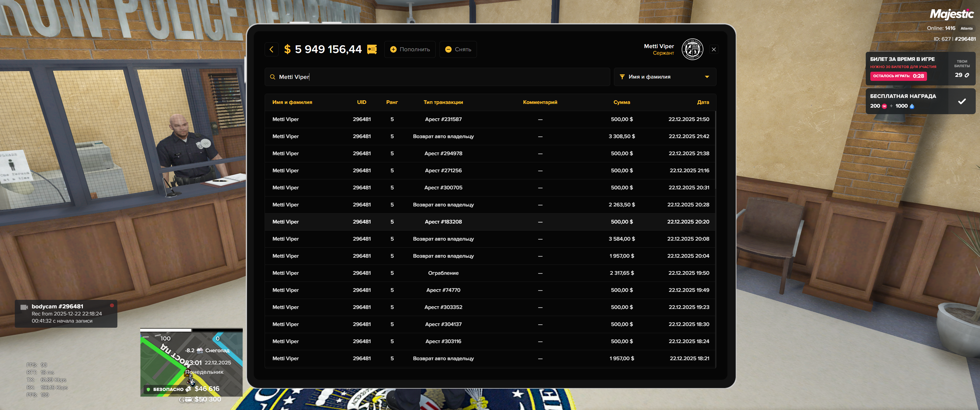Click the police department badge avatar
This screenshot has height=410, width=980.
coord(692,50)
